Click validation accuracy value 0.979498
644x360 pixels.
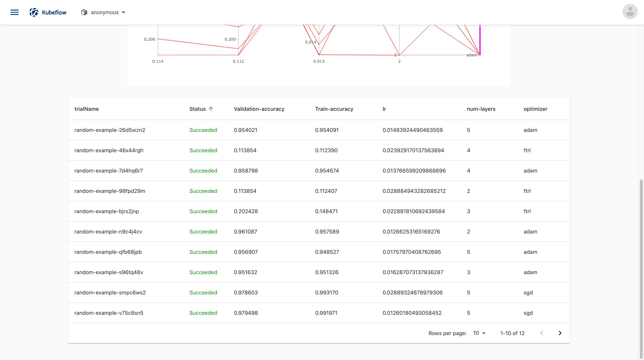click(246, 313)
